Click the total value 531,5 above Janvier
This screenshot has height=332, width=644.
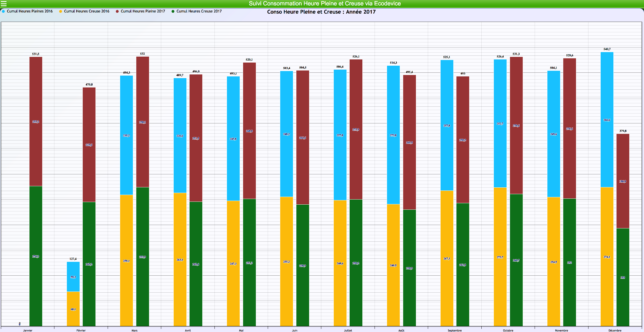(x=36, y=54)
